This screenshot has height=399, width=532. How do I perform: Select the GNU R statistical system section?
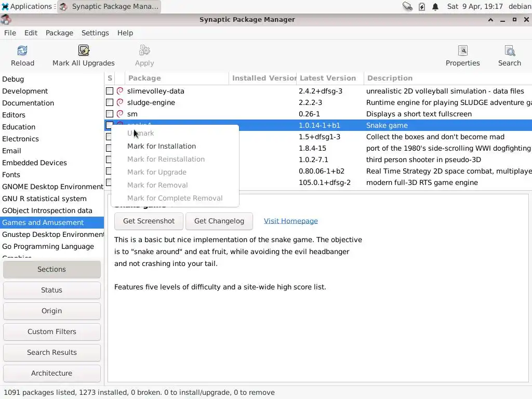point(52,198)
